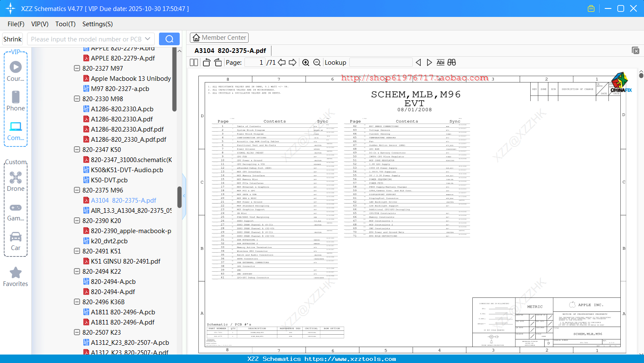Click the Lookup text field
The height and width of the screenshot is (363, 644).
pyautogui.click(x=381, y=62)
